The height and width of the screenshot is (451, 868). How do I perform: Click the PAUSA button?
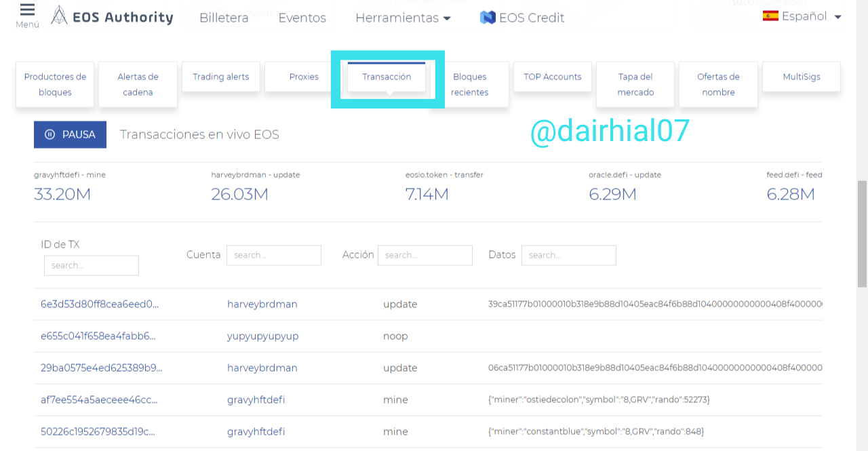[x=71, y=134]
